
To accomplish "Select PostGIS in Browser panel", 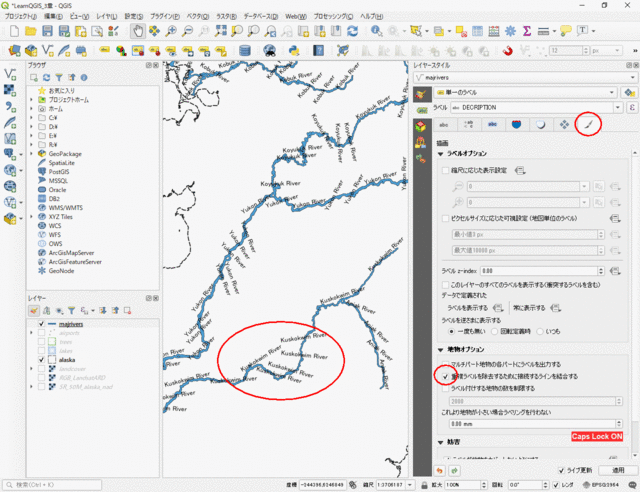I will pyautogui.click(x=59, y=172).
